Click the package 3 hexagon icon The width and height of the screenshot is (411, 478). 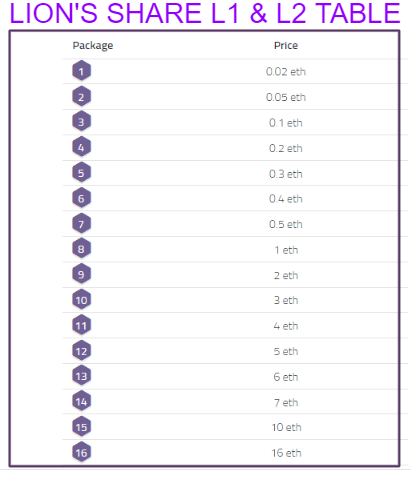(81, 122)
